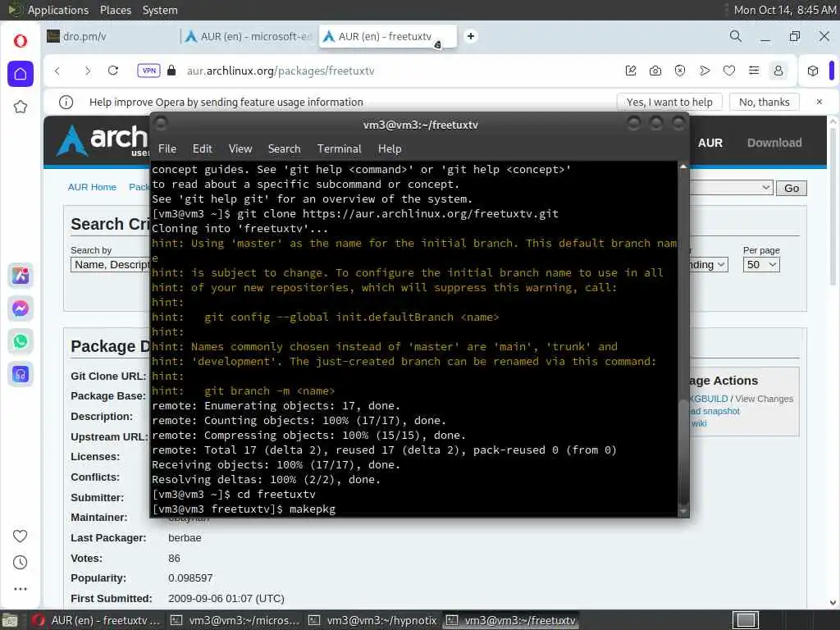The height and width of the screenshot is (630, 840).
Task: Open history clock icon in sidebar
Action: pyautogui.click(x=21, y=563)
